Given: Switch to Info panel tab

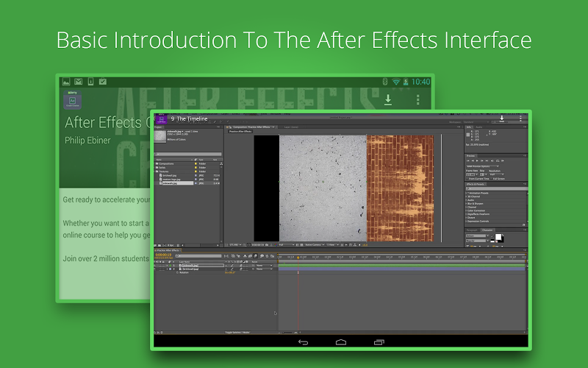Looking at the screenshot, I should pyautogui.click(x=469, y=127).
